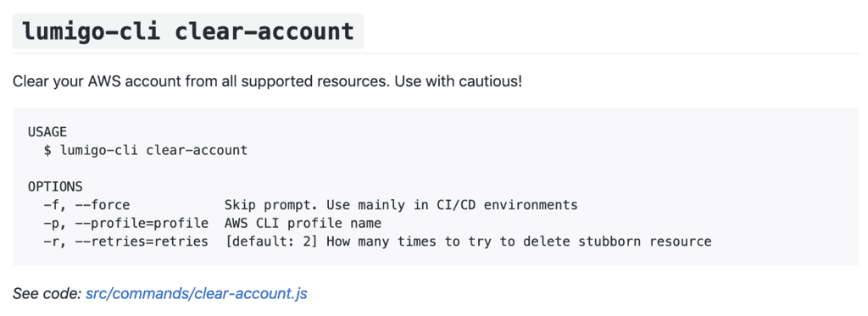
Task: Click the word 'clear-account' in the heading
Action: click(264, 31)
